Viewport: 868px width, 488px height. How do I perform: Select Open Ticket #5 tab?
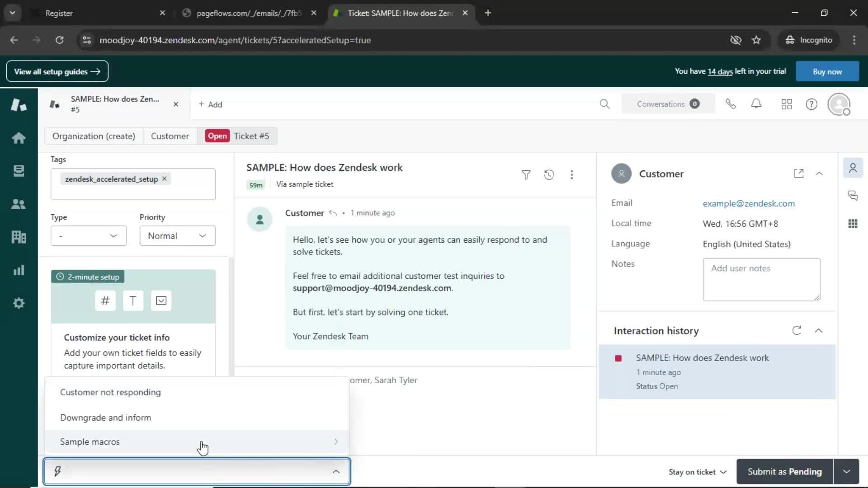pyautogui.click(x=237, y=136)
